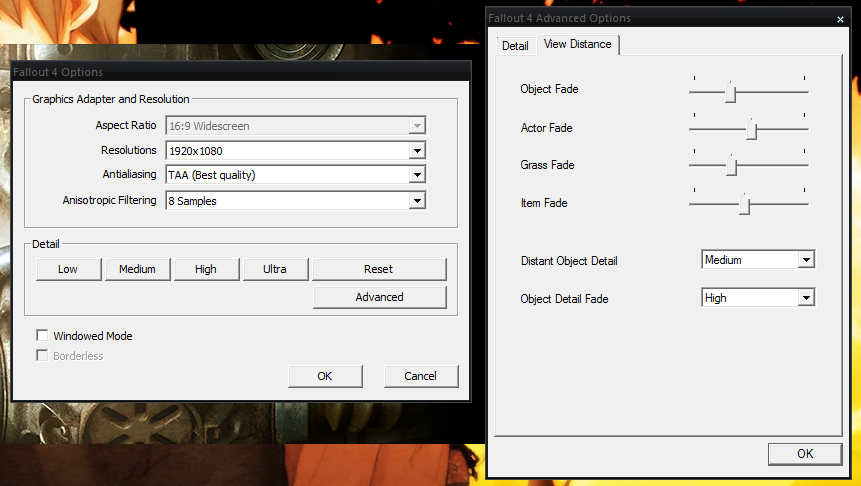Screen dimensions: 861x486
Task: Apply the Ultra detail preset
Action: coord(275,269)
